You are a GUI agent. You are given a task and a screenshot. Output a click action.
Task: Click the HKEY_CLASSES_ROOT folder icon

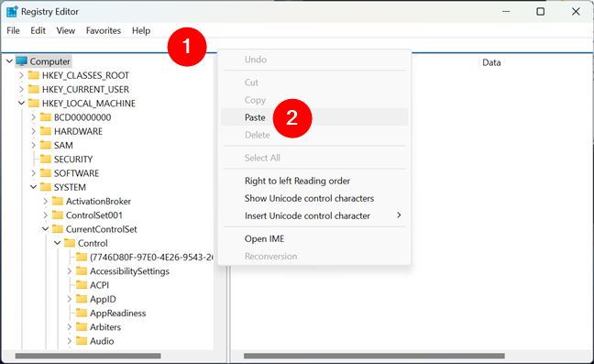(34, 75)
